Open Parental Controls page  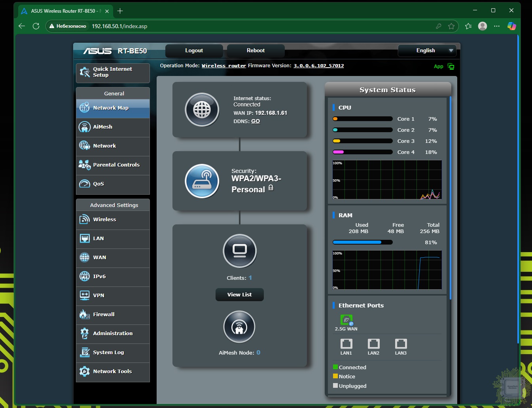(x=113, y=165)
